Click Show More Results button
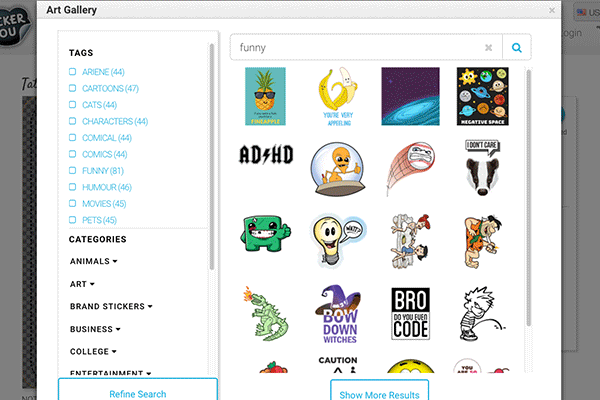Image resolution: width=600 pixels, height=400 pixels. 379,393
